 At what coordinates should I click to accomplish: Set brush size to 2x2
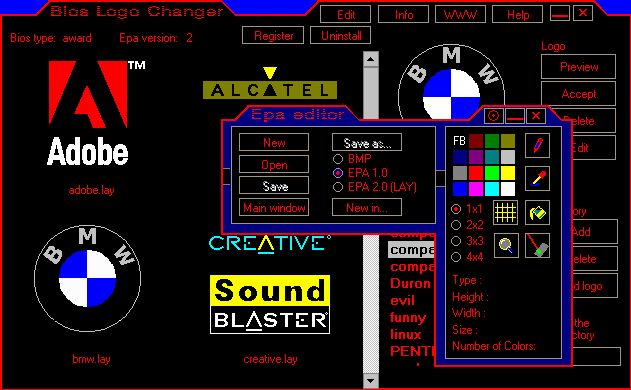click(x=456, y=225)
